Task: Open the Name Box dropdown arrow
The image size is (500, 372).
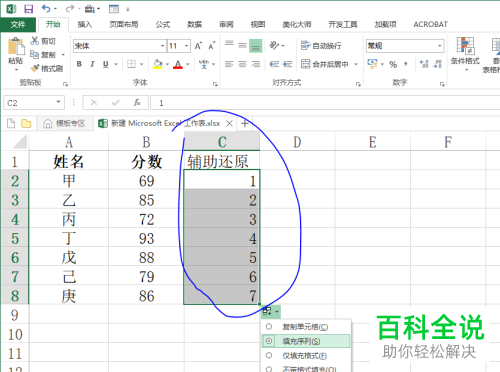Action: click(58, 102)
